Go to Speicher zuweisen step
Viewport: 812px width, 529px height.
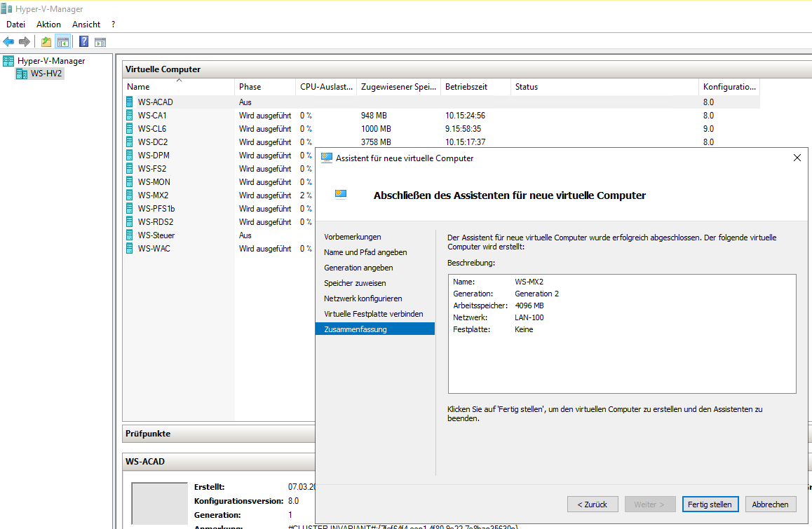coord(355,283)
